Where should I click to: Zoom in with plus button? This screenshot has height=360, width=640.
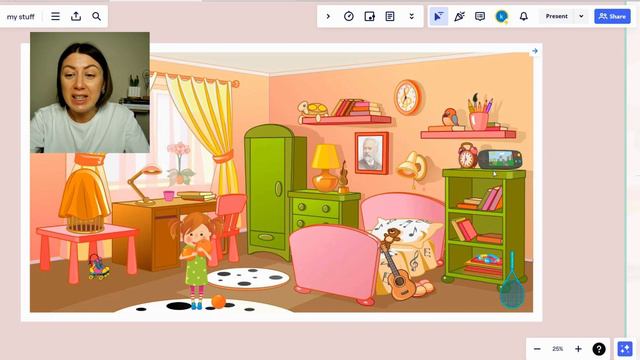point(578,349)
